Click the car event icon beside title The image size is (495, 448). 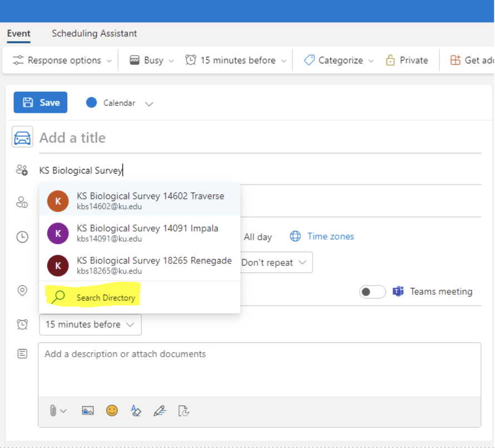pos(22,137)
